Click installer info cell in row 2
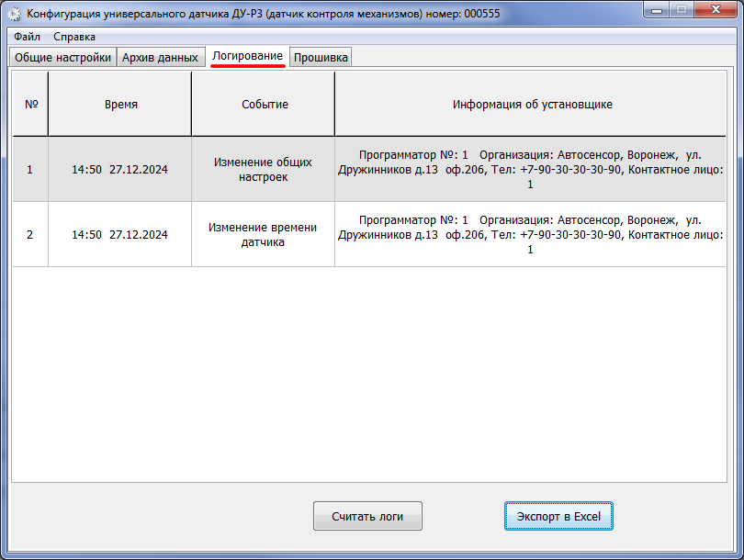 click(531, 234)
